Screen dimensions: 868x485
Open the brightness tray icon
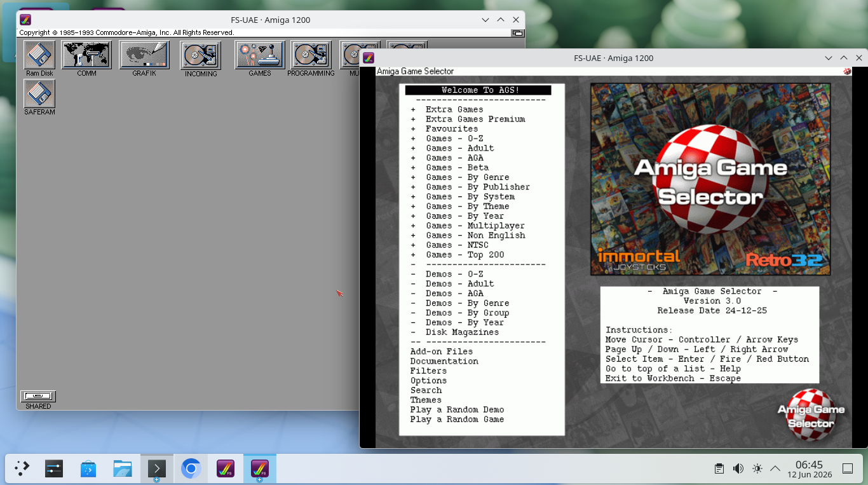click(757, 468)
